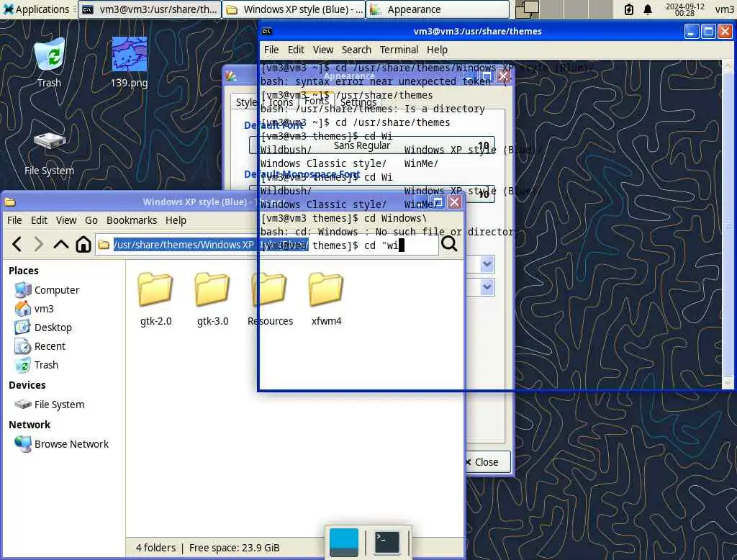Open the file manager View menu
The image size is (737, 560).
coord(66,220)
